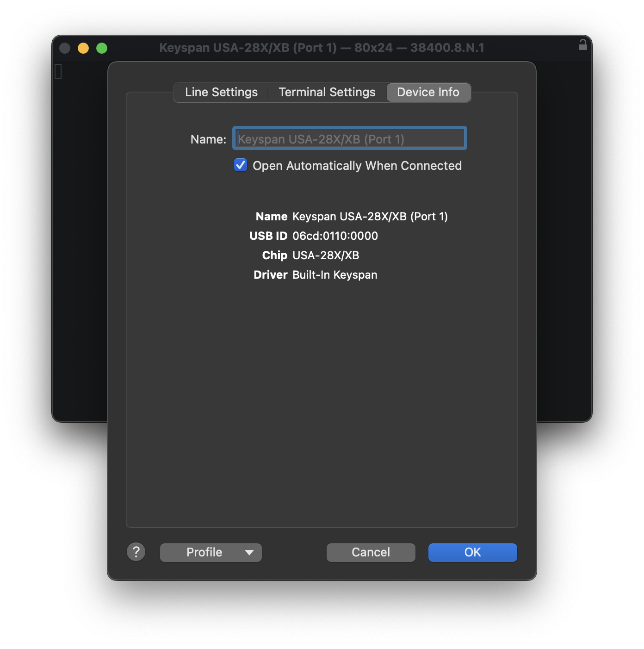Click the Cancel button
This screenshot has height=649, width=644.
pyautogui.click(x=371, y=552)
